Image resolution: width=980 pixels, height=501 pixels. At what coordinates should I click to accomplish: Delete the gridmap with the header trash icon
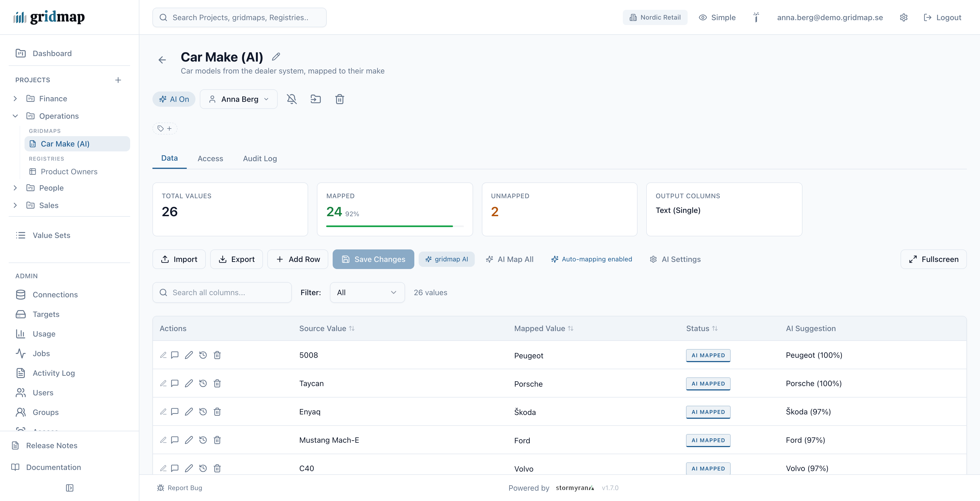click(340, 99)
